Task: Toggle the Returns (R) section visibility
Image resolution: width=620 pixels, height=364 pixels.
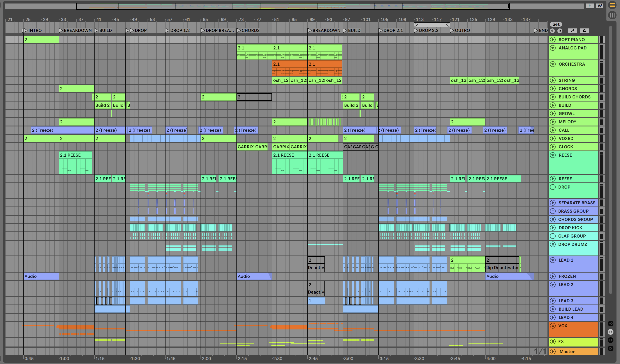Action: (x=610, y=332)
